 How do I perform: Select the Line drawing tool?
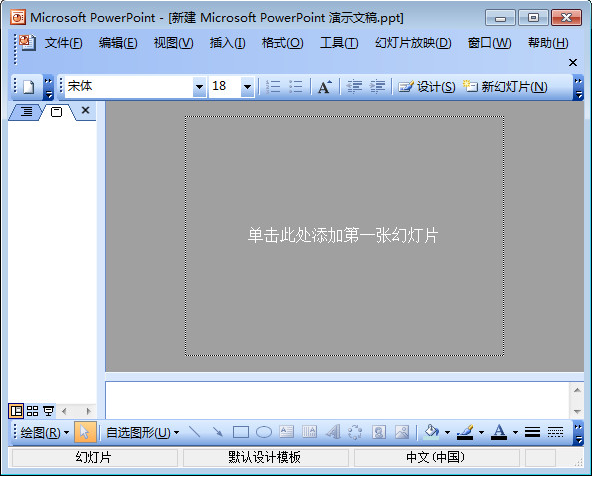click(195, 432)
